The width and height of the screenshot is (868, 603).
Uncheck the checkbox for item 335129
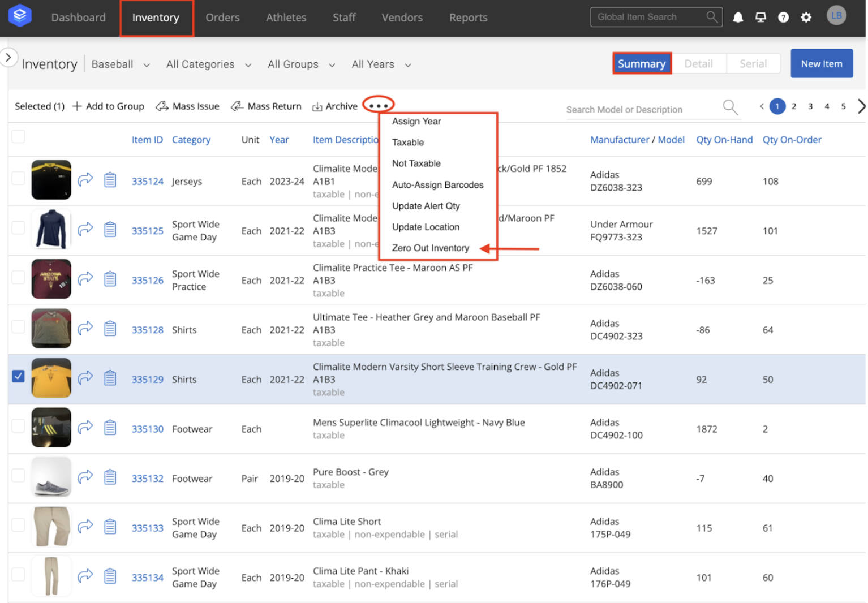pyautogui.click(x=18, y=376)
